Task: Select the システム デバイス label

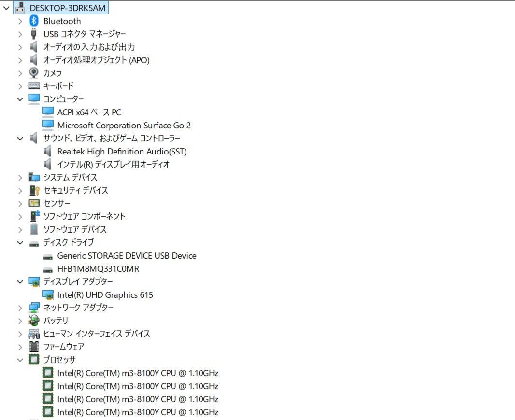Action: pos(70,178)
